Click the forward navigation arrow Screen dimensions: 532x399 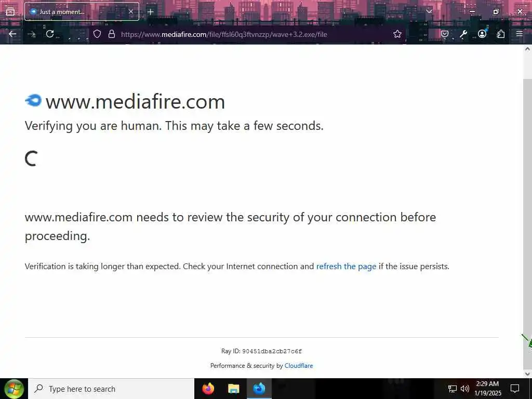pyautogui.click(x=31, y=34)
